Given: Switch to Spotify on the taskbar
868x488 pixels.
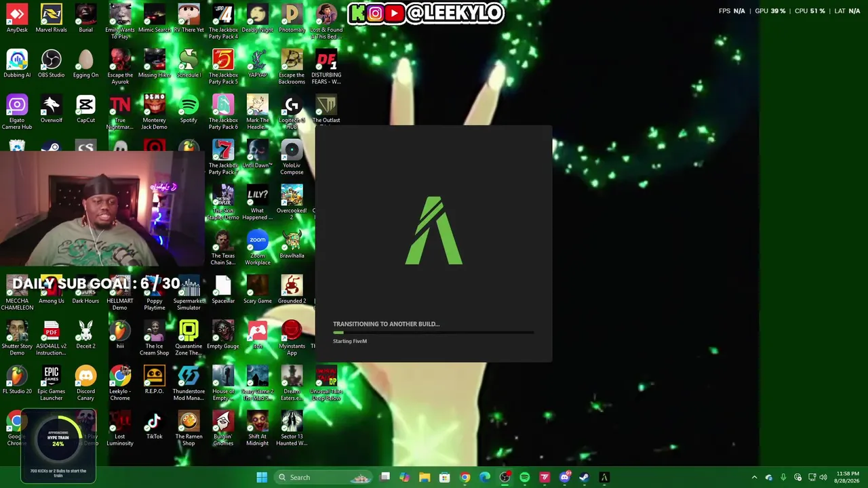Looking at the screenshot, I should pyautogui.click(x=524, y=477).
